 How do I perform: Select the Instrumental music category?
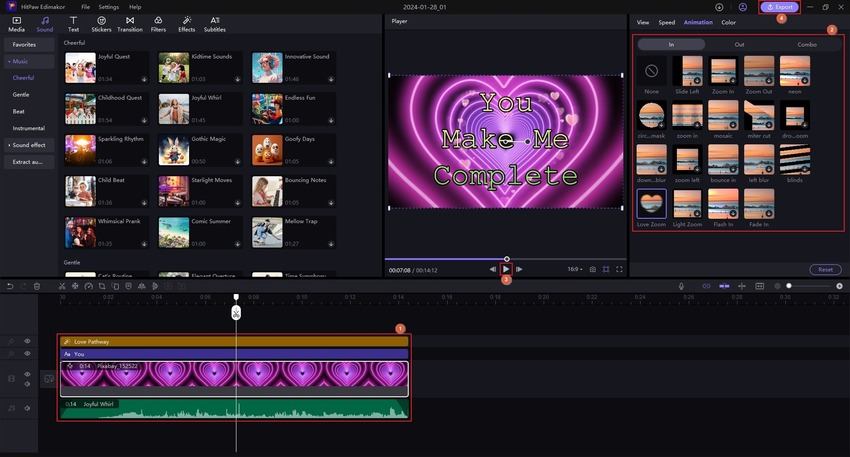pyautogui.click(x=29, y=128)
